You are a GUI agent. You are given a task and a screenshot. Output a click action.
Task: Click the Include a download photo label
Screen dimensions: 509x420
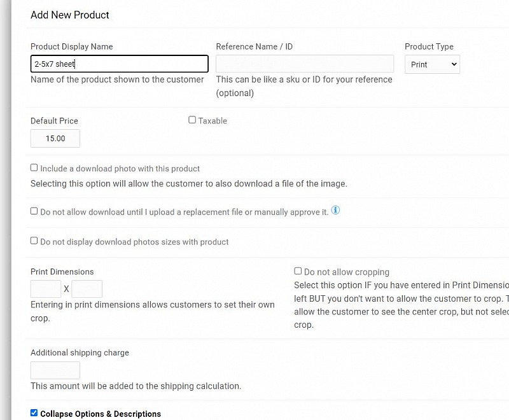(x=120, y=169)
